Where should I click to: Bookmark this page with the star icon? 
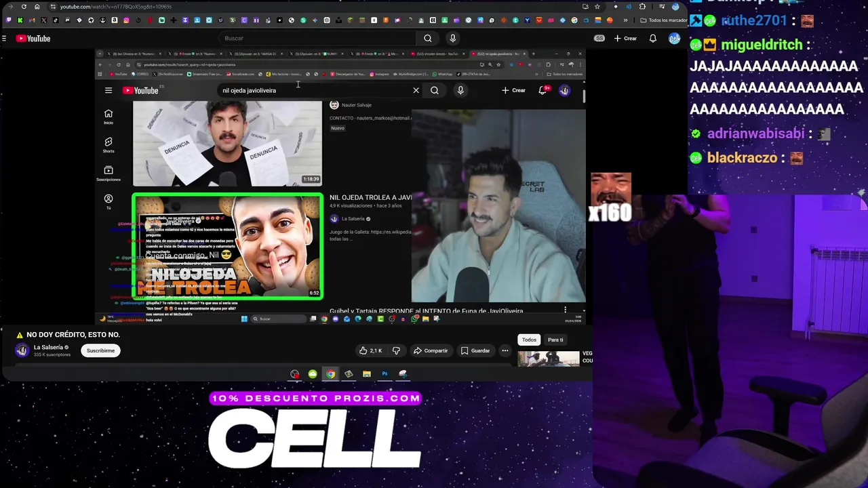click(597, 7)
